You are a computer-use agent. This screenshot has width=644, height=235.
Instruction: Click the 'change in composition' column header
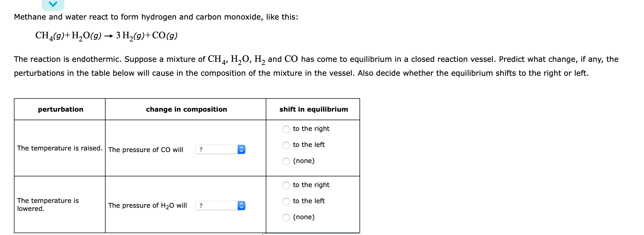[186, 109]
